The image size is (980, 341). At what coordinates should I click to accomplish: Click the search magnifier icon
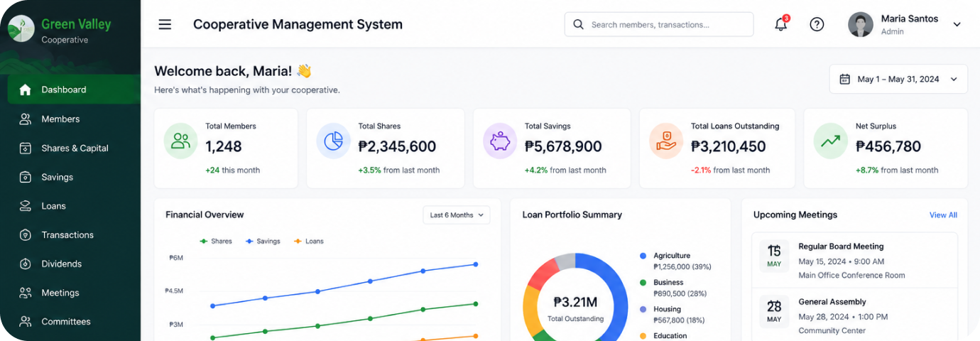578,24
